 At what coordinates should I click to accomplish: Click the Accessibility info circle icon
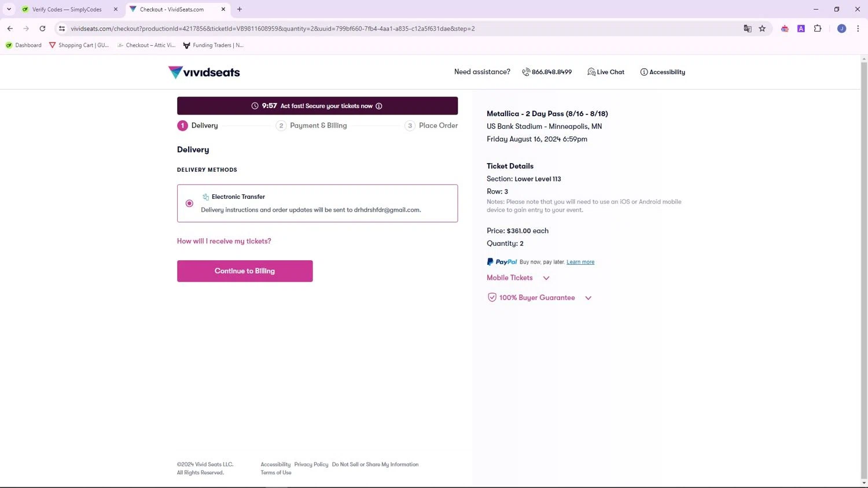pyautogui.click(x=644, y=72)
